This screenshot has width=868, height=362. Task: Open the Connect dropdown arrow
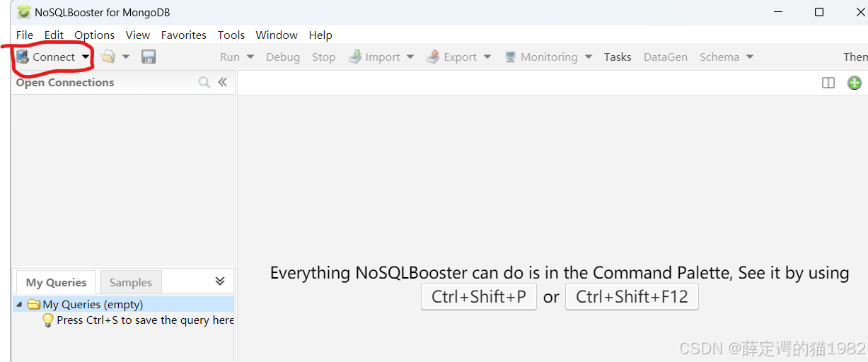[86, 57]
